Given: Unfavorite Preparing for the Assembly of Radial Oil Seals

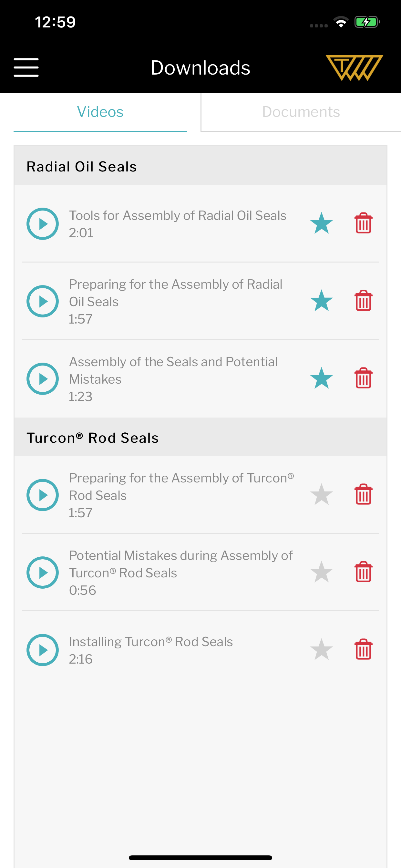Looking at the screenshot, I should tap(322, 301).
